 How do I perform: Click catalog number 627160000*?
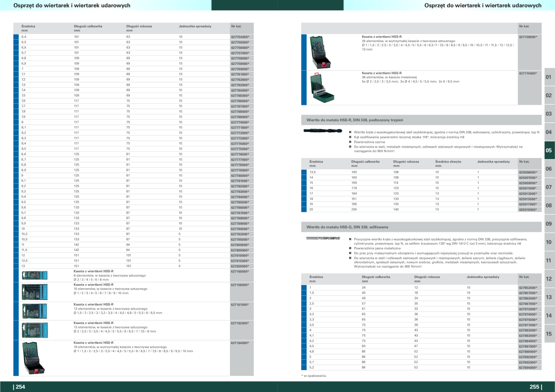239,271
